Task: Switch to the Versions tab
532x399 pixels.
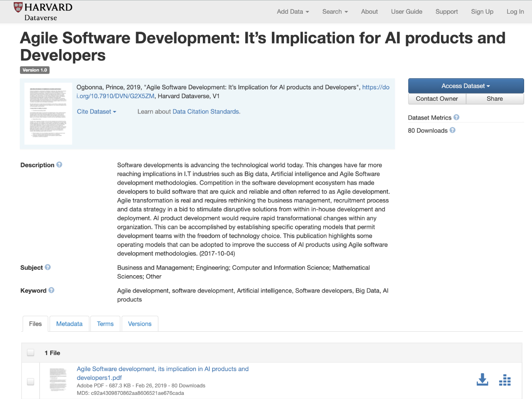Action: (140, 324)
